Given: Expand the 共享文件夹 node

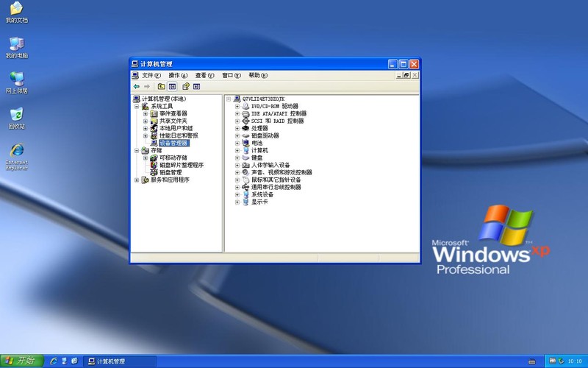Looking at the screenshot, I should tap(146, 121).
